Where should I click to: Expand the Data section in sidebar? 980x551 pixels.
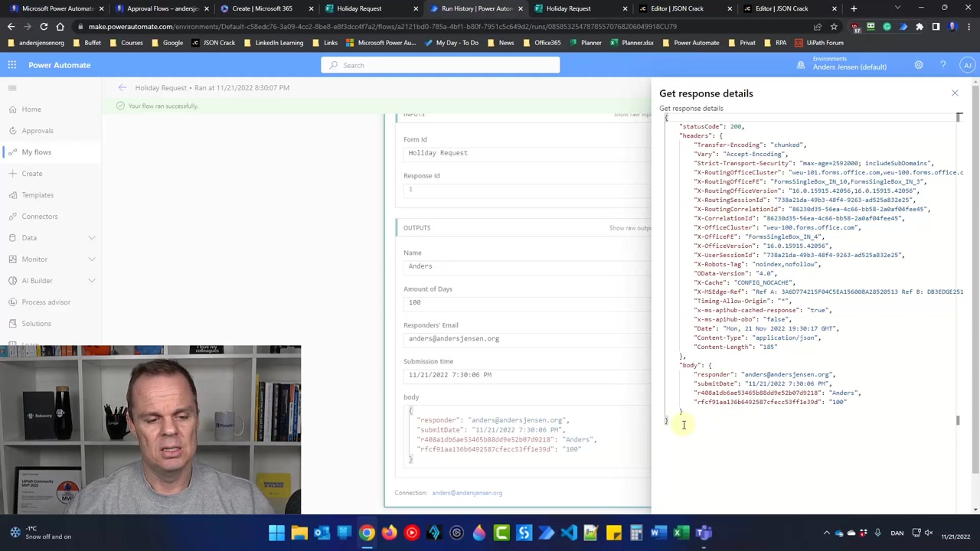[x=91, y=238]
